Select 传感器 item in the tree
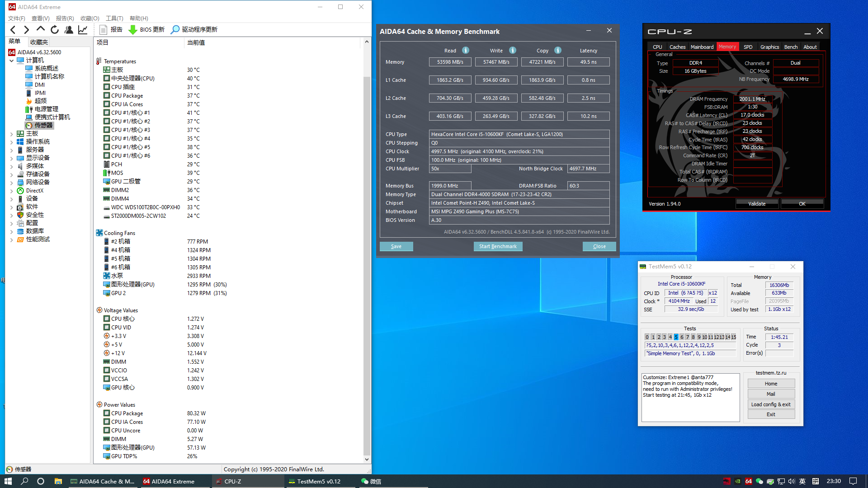The height and width of the screenshot is (488, 868). [43, 126]
